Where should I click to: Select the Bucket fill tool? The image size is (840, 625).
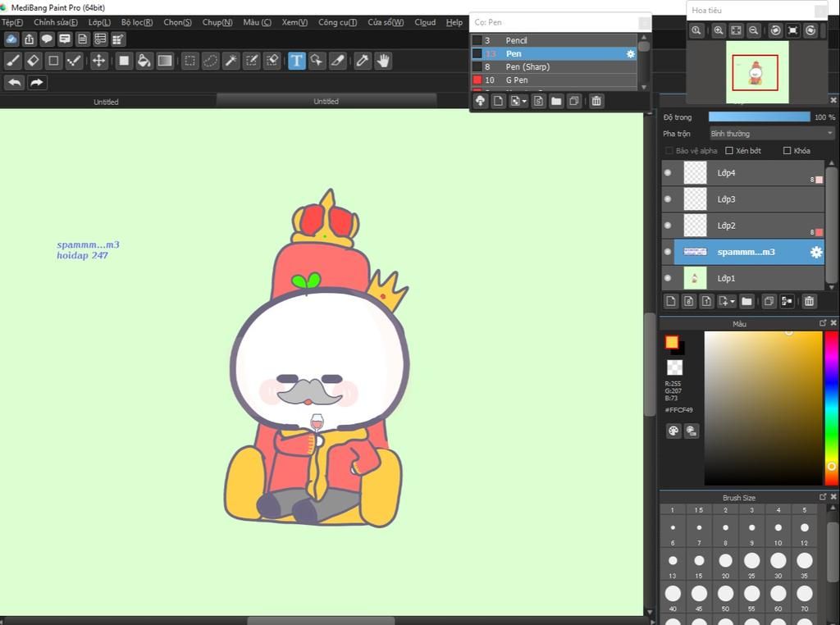click(144, 61)
